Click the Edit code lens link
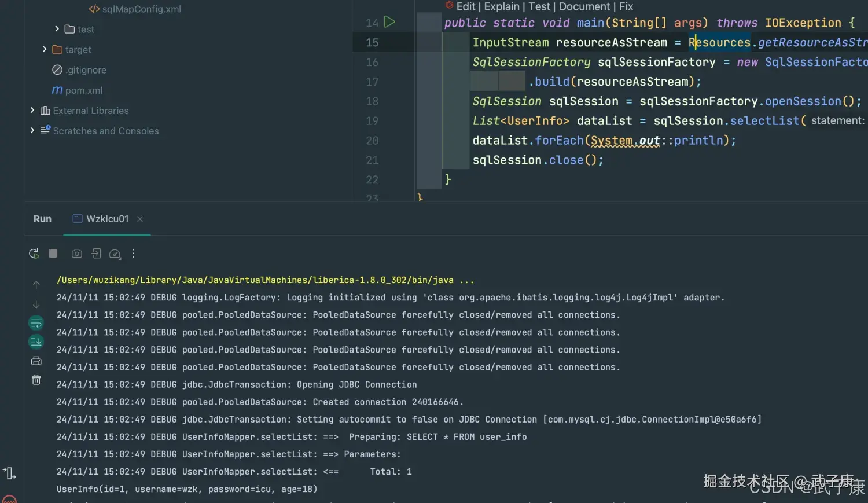 click(x=466, y=6)
